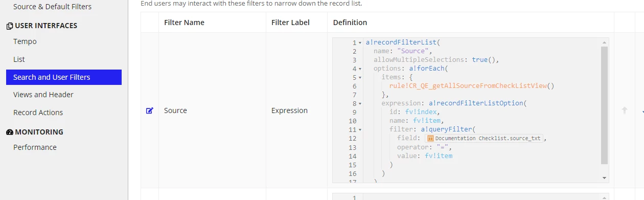Fold the a!recordFilterListOption block at line 8

coord(360,104)
